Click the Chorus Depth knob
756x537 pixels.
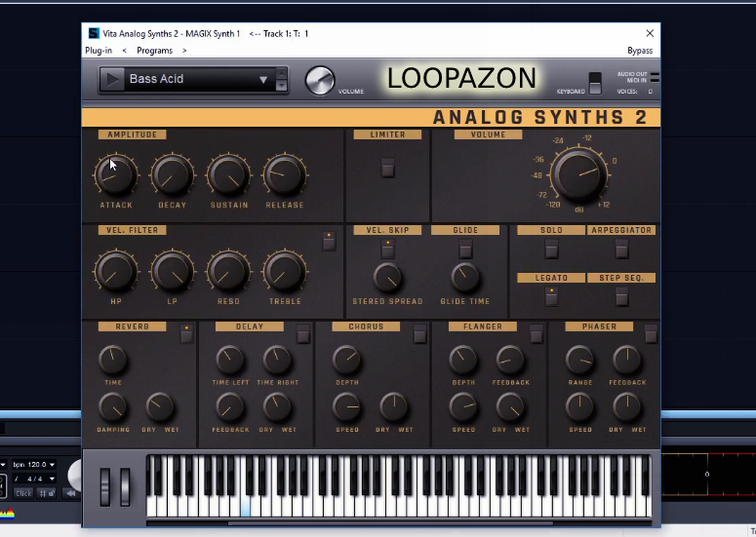coord(346,361)
